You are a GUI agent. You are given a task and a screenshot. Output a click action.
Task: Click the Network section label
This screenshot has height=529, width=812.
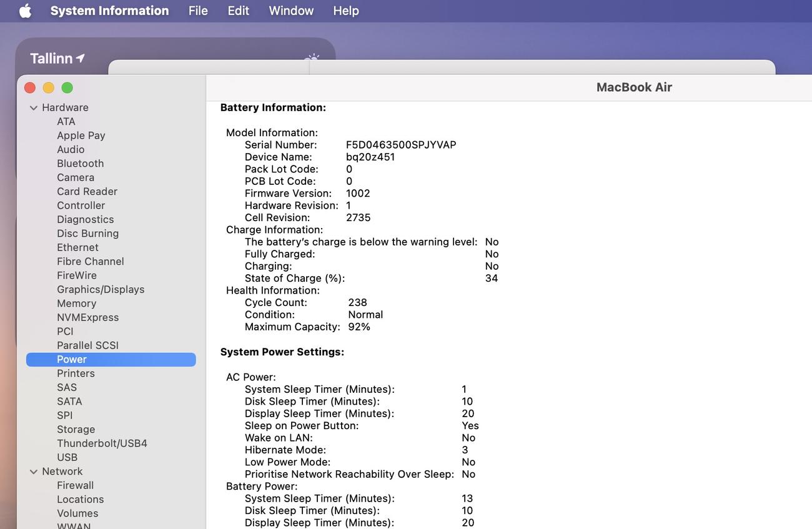point(62,472)
